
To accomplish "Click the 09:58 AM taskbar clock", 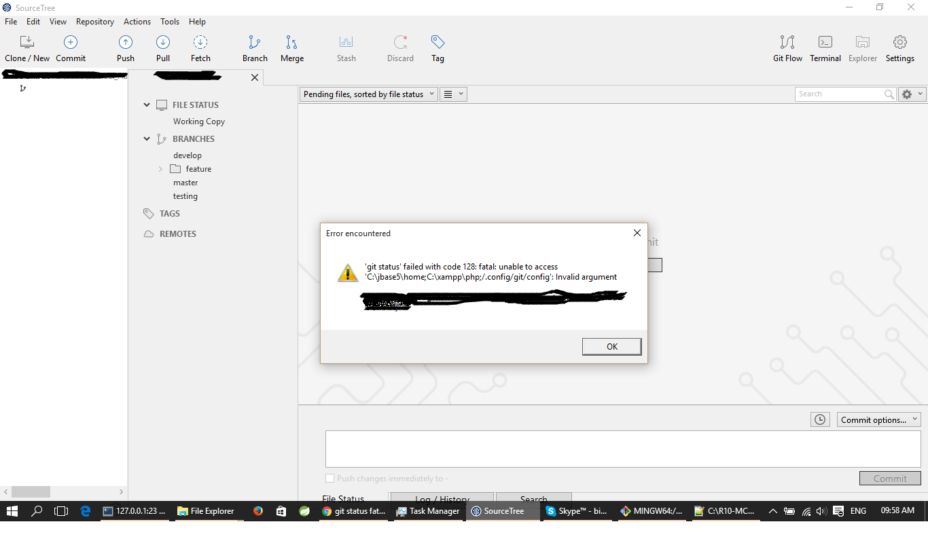I will [897, 510].
